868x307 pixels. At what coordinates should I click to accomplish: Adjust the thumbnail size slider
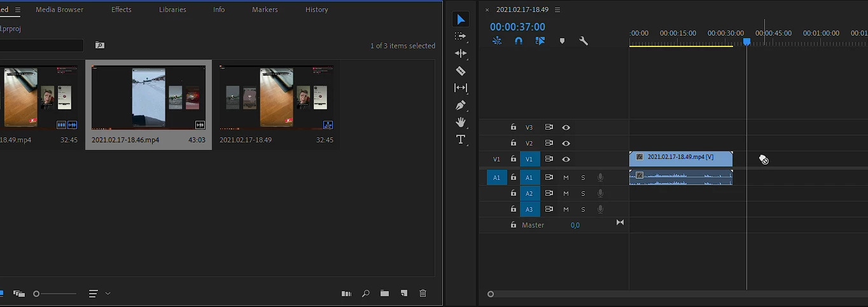55,294
